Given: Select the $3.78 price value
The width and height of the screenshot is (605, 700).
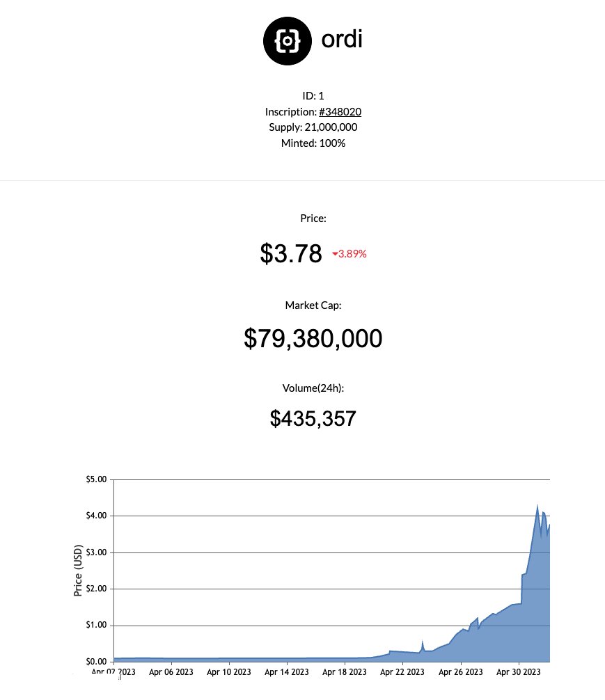Looking at the screenshot, I should (291, 253).
